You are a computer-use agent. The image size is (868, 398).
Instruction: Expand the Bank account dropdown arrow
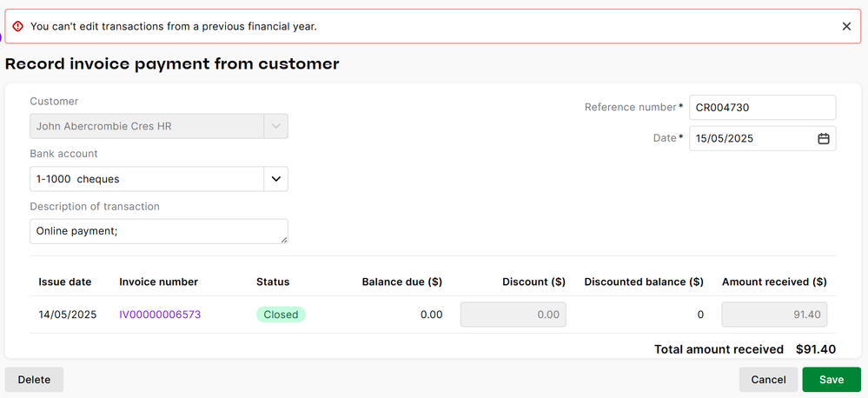point(275,179)
